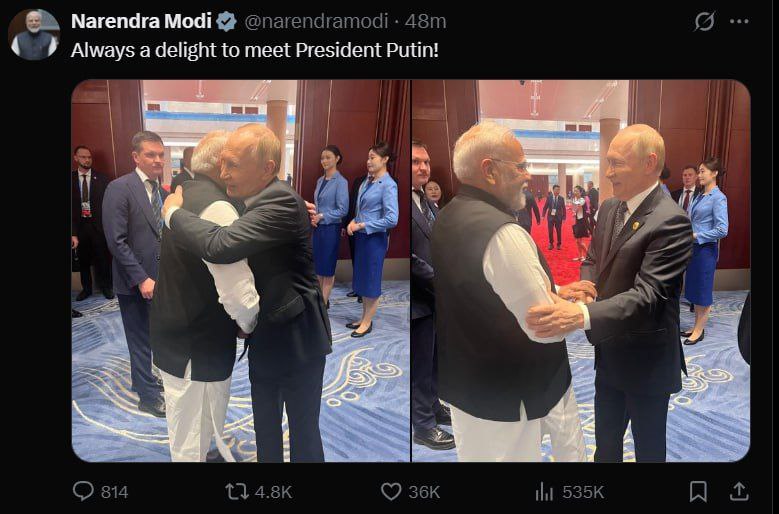
Task: Toggle the bookmark icon
Action: point(698,491)
